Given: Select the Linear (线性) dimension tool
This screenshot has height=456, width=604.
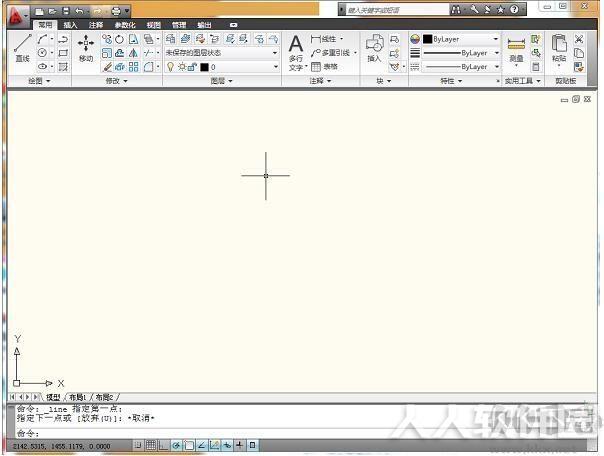Looking at the screenshot, I should pyautogui.click(x=324, y=39).
